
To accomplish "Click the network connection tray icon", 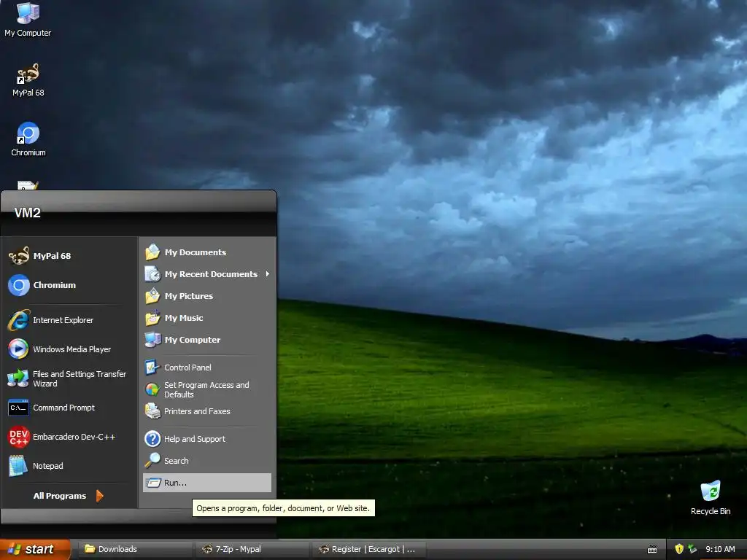I will tap(692, 549).
